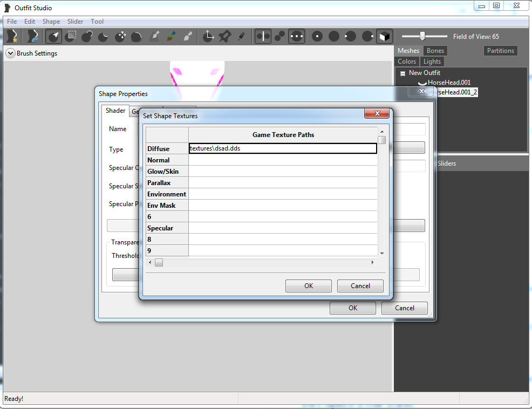Cancel the Set Shape Textures dialog
532x409 pixels.
click(x=360, y=286)
